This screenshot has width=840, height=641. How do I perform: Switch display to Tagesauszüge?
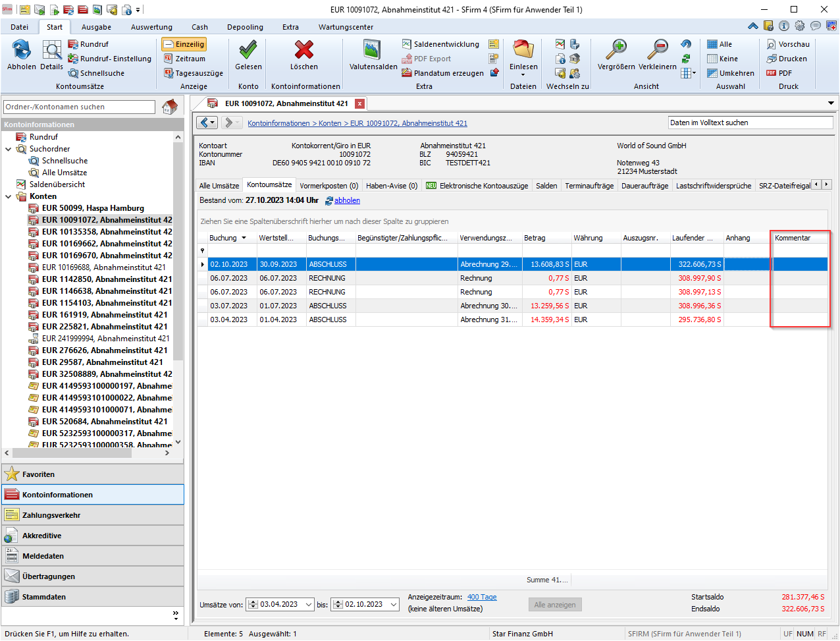[194, 73]
